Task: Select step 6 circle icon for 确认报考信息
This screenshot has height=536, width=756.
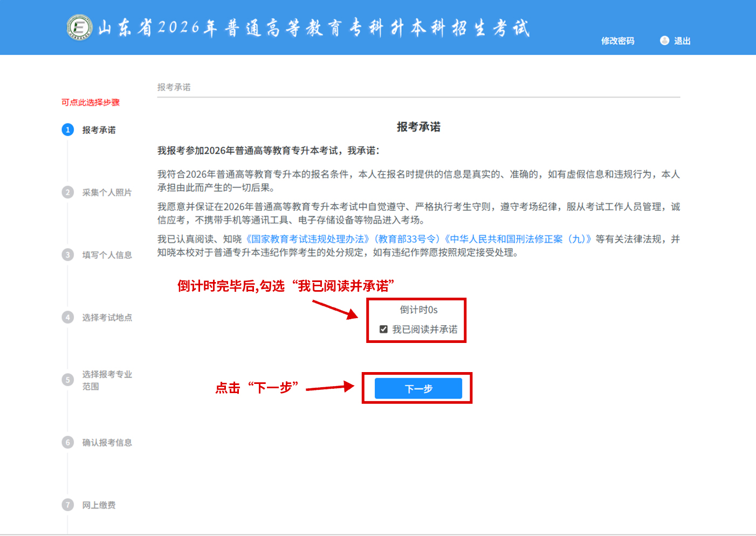Action: (x=67, y=443)
